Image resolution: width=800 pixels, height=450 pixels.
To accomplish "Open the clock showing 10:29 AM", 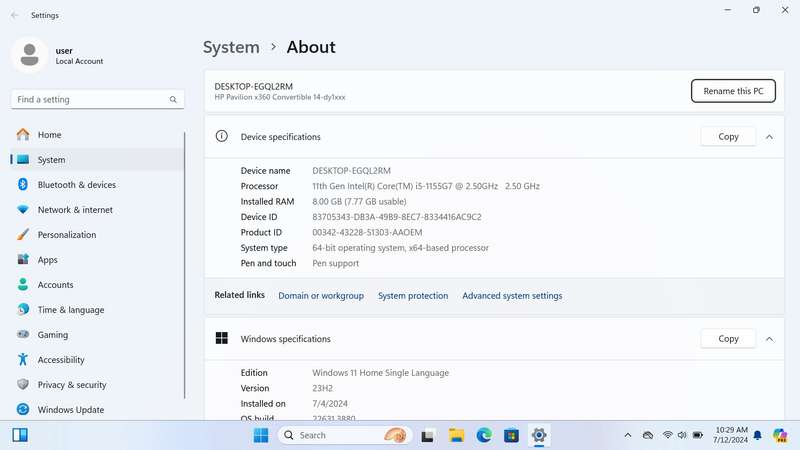I will 731,435.
